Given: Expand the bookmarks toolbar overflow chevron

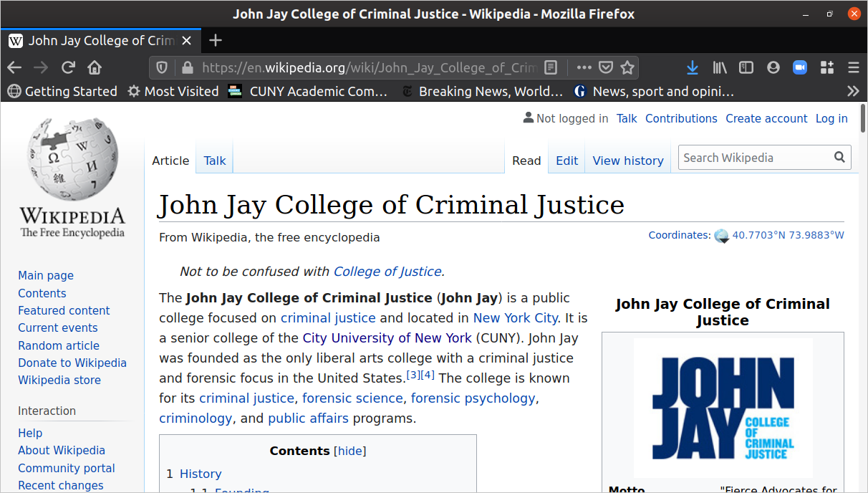Looking at the screenshot, I should coord(852,91).
